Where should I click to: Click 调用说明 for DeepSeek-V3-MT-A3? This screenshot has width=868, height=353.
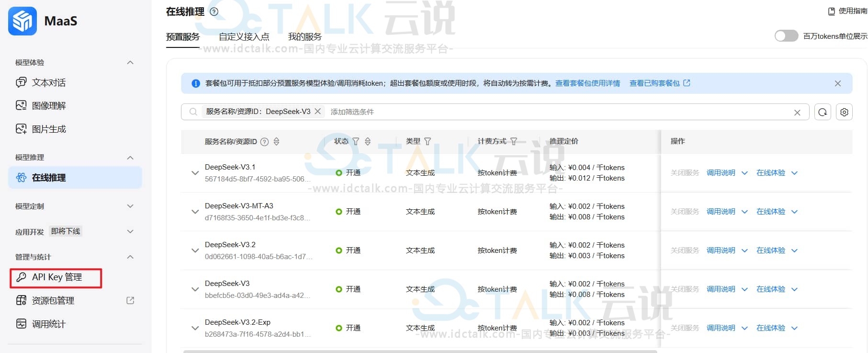(721, 212)
